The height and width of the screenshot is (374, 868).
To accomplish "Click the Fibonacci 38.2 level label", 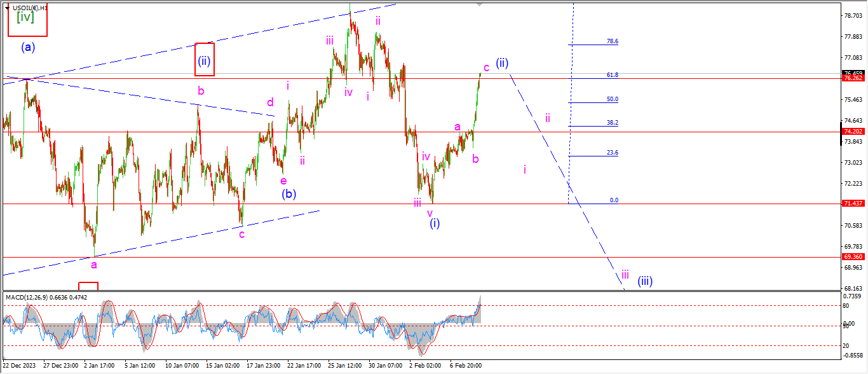I will 612,123.
